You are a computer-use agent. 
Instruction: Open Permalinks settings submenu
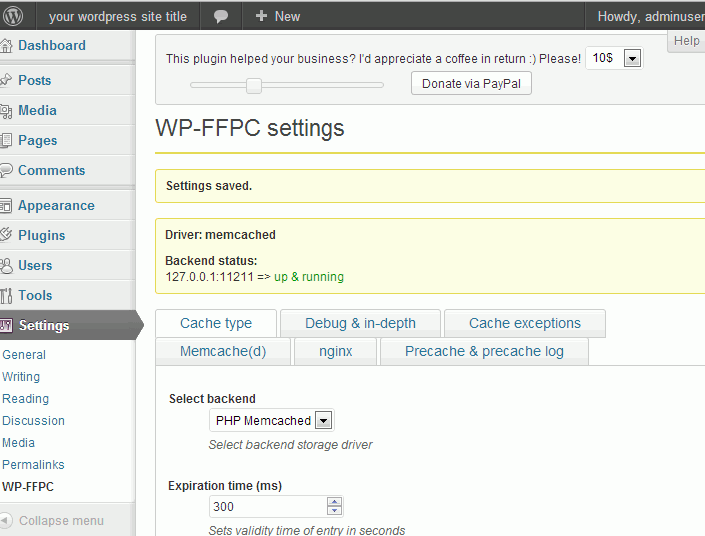pyautogui.click(x=33, y=465)
